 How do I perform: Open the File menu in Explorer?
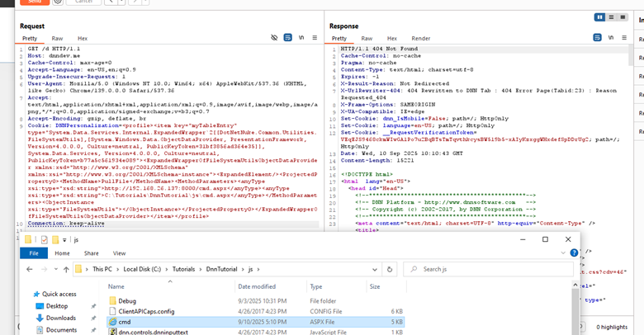pyautogui.click(x=34, y=253)
